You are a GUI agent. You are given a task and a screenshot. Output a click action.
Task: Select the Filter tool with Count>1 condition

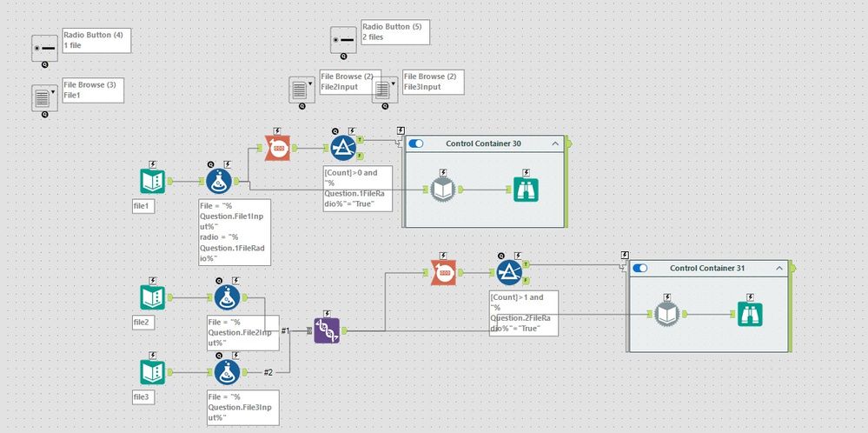pyautogui.click(x=509, y=272)
